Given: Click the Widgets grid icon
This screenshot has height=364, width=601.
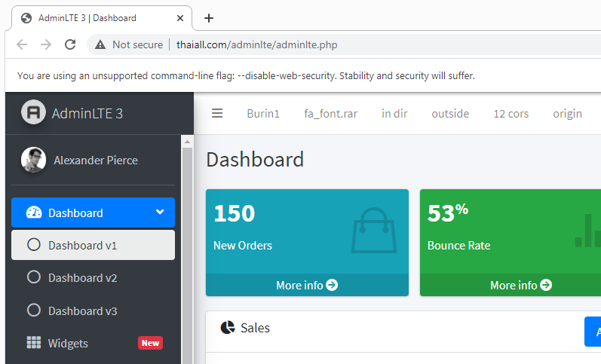Looking at the screenshot, I should [x=34, y=343].
